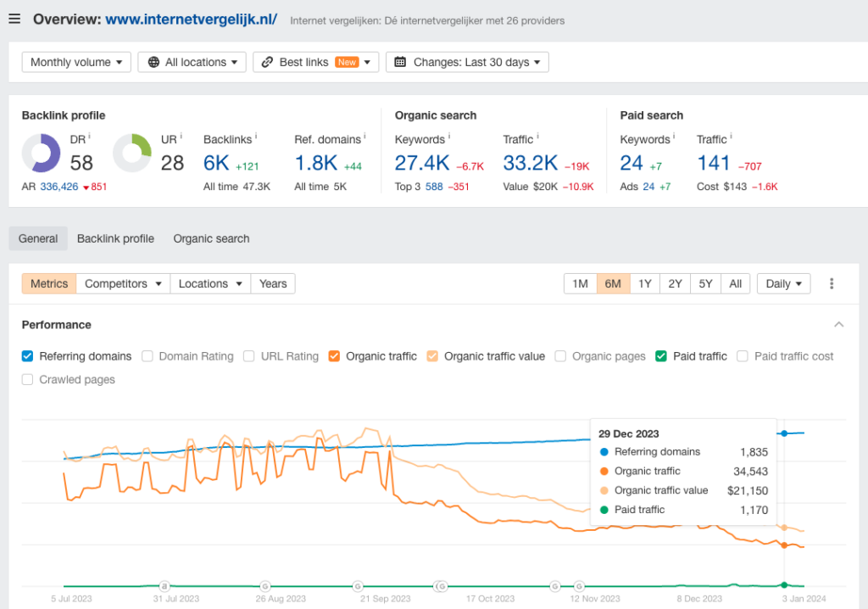The image size is (868, 609).
Task: Open the hamburger navigation menu
Action: pos(14,20)
